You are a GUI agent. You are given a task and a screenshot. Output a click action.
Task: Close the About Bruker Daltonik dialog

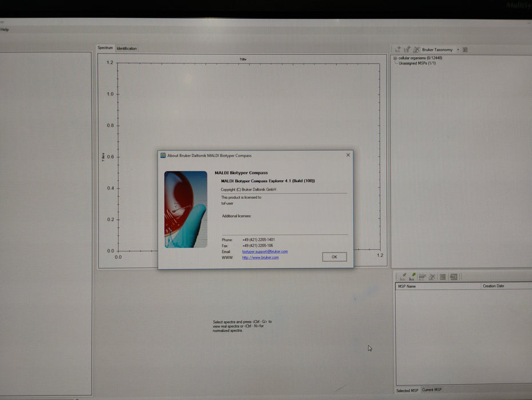click(348, 155)
